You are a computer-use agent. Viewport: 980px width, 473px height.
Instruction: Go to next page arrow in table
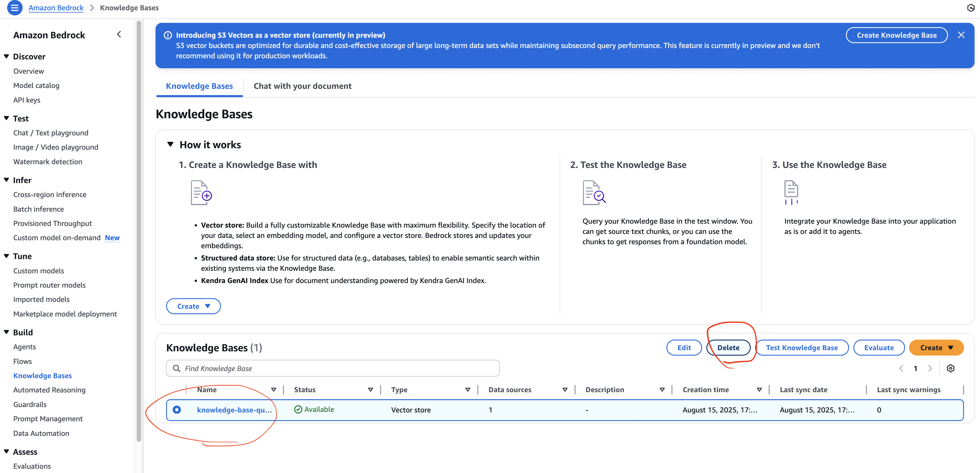930,368
